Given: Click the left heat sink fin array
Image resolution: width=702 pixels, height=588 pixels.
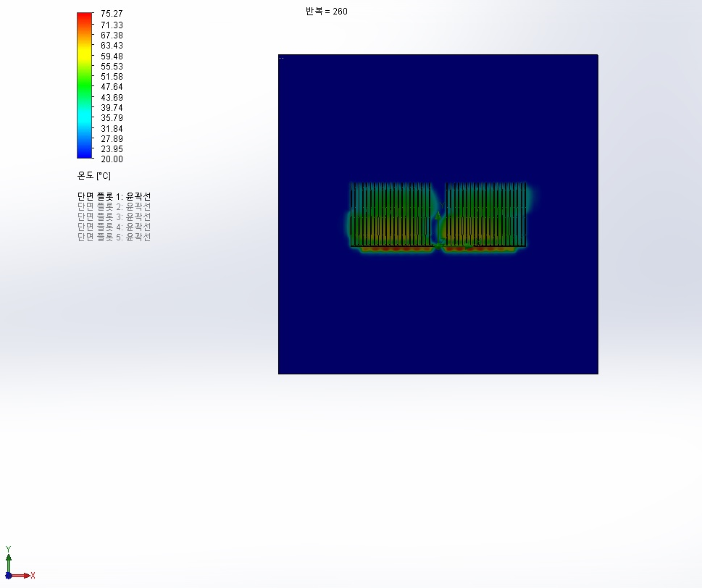Looking at the screenshot, I should (x=391, y=214).
